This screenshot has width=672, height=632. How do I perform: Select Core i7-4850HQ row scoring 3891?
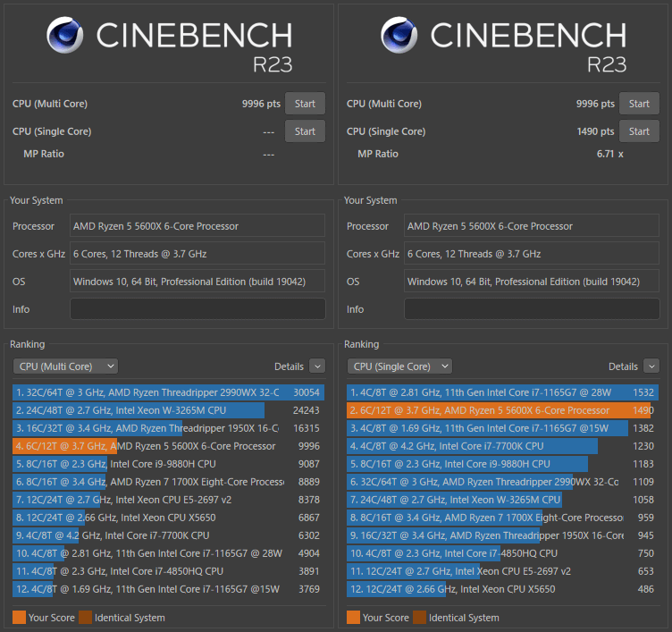(x=168, y=571)
